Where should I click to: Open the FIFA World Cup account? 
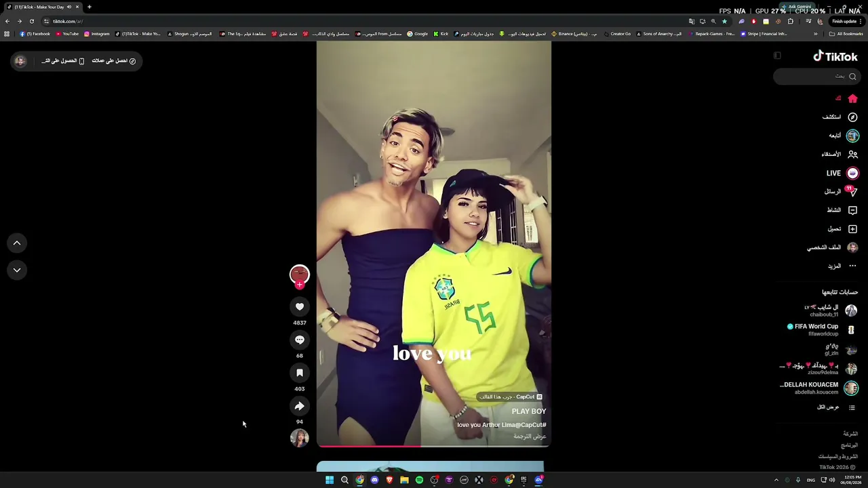pyautogui.click(x=822, y=329)
